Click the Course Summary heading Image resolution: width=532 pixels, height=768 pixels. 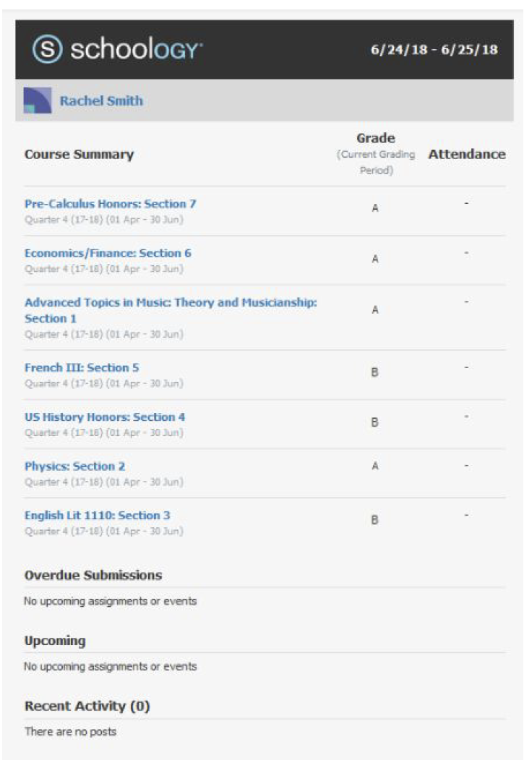click(x=79, y=154)
